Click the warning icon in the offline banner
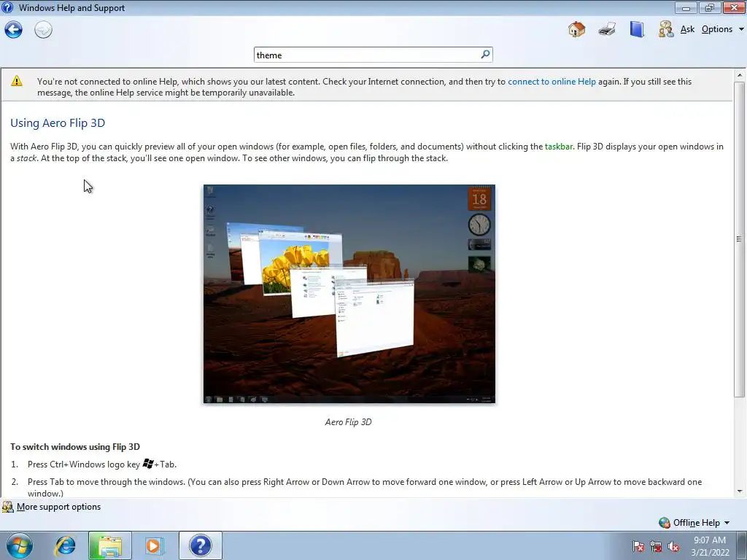Image resolution: width=747 pixels, height=560 pixels. pos(17,81)
